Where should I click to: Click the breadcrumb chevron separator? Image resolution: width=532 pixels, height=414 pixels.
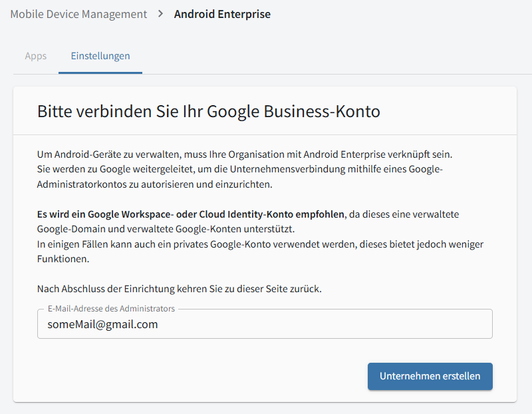click(161, 14)
